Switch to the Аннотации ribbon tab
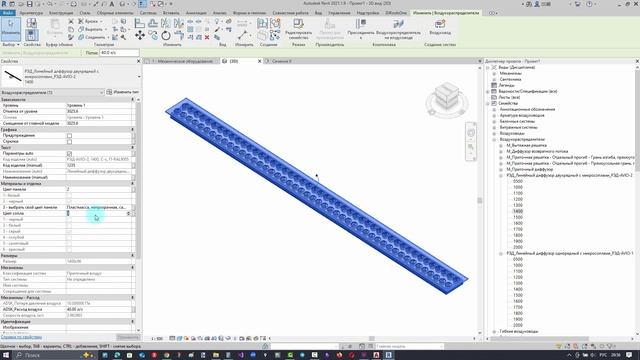The width and height of the screenshot is (640, 360). (x=196, y=13)
